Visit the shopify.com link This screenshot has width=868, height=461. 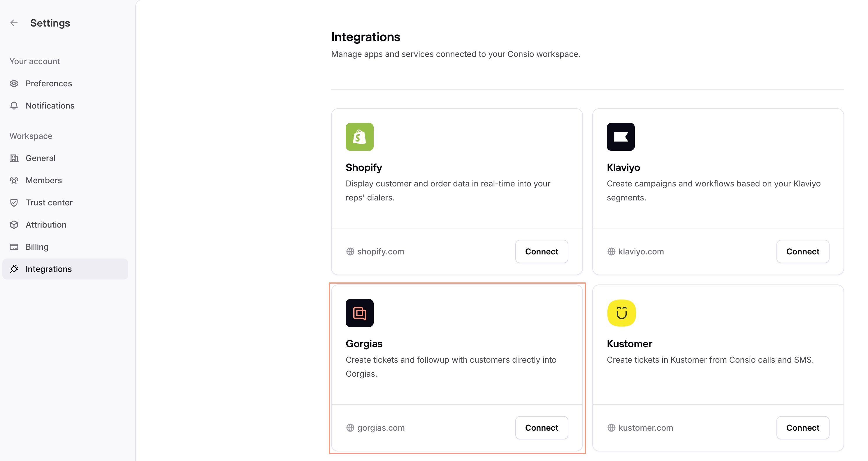(x=380, y=252)
